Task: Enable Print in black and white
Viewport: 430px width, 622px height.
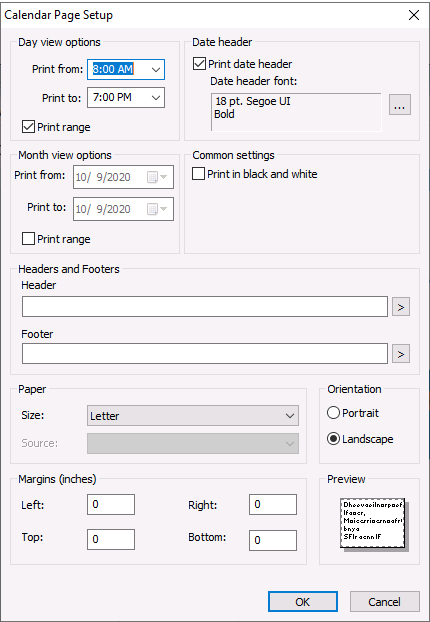Action: (198, 174)
